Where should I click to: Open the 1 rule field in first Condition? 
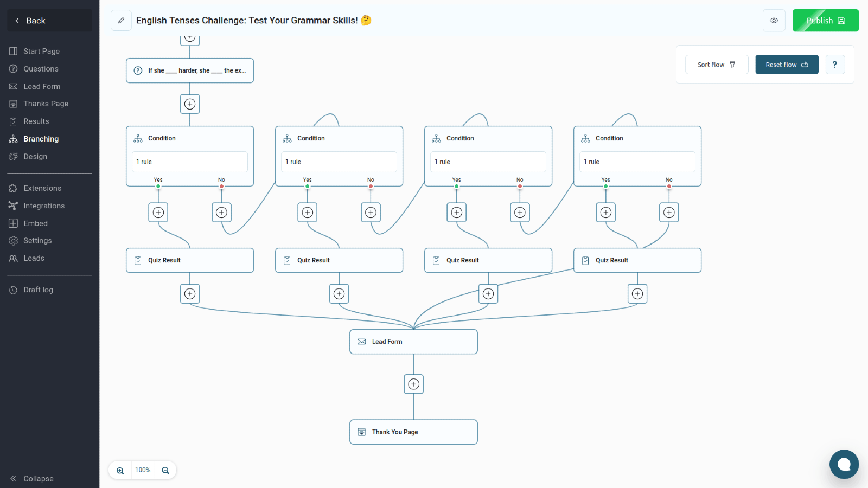pos(190,162)
